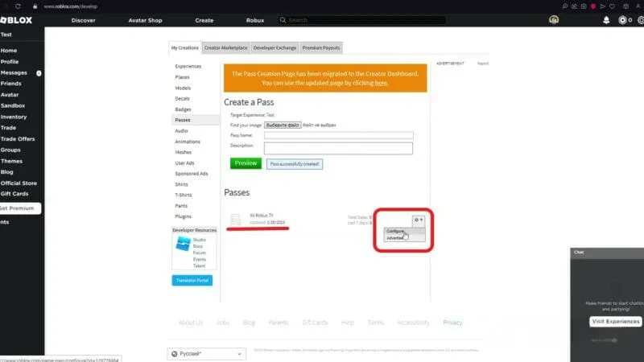
Task: Click the 'here' link in orange banner
Action: click(381, 83)
